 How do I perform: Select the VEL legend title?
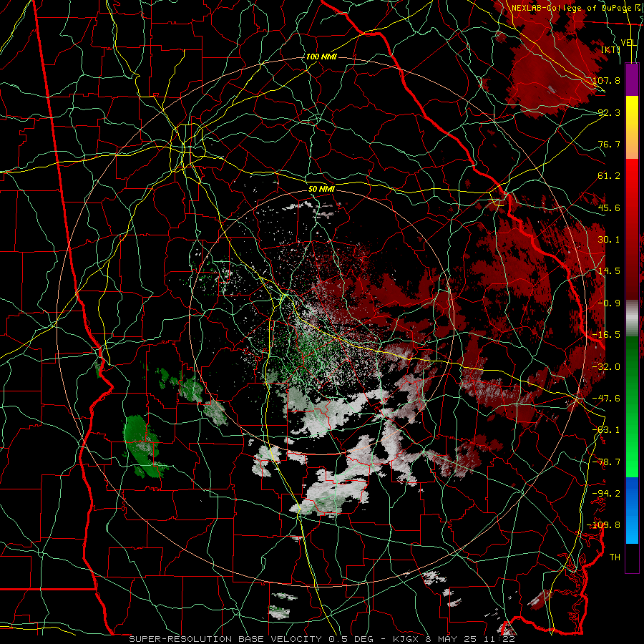(629, 42)
